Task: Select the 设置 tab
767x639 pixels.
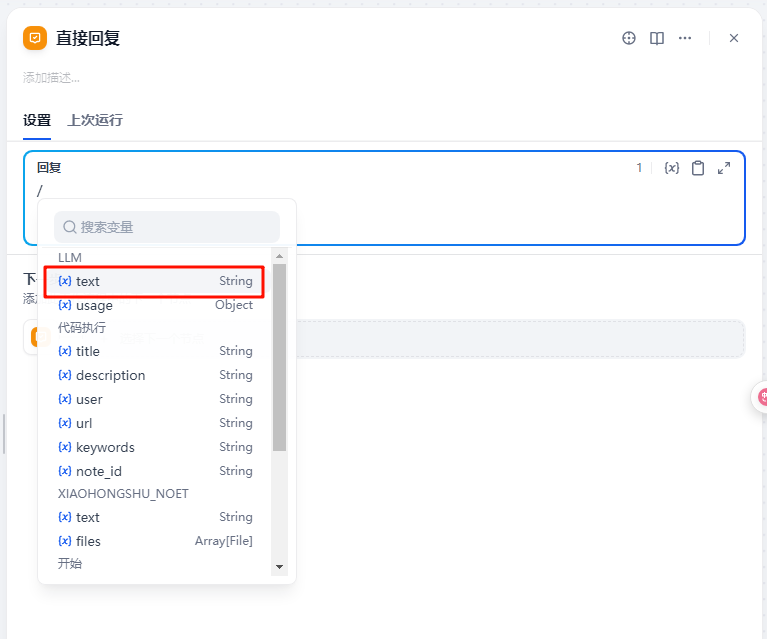Action: point(37,120)
